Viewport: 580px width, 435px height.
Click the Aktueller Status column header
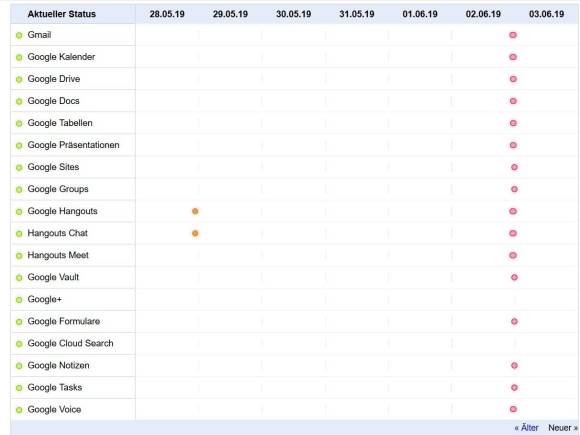tap(61, 14)
